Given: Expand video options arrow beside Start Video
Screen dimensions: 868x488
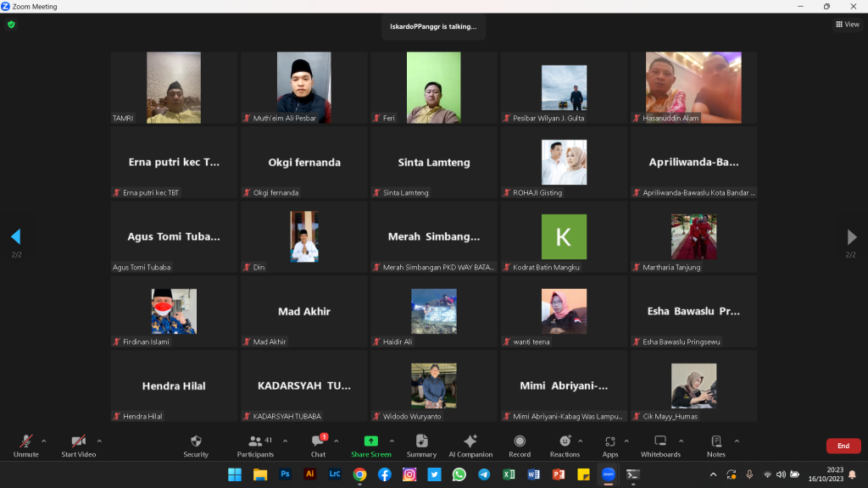Looking at the screenshot, I should (99, 441).
